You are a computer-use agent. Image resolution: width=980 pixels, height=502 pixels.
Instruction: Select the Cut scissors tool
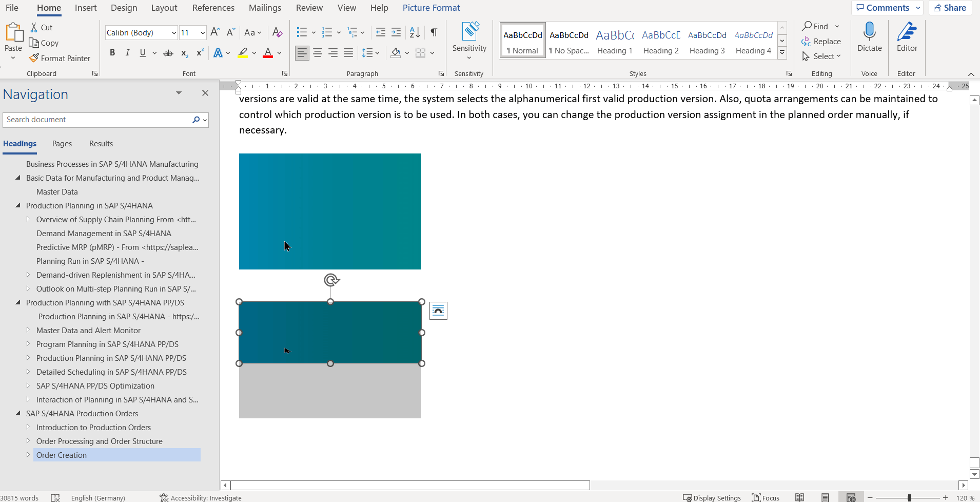coord(34,28)
